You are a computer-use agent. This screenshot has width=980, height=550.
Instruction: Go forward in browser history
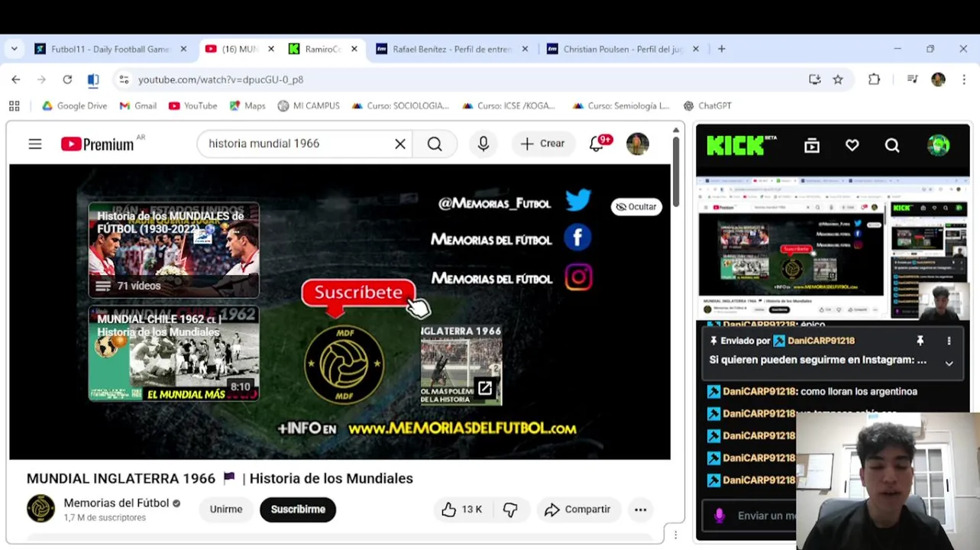tap(41, 79)
